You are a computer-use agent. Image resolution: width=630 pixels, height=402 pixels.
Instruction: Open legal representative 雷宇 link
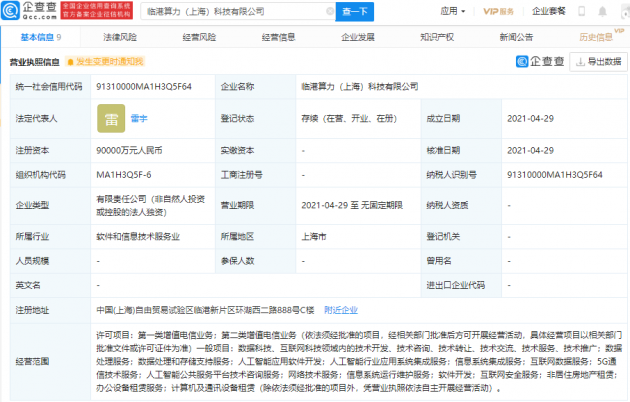point(139,118)
